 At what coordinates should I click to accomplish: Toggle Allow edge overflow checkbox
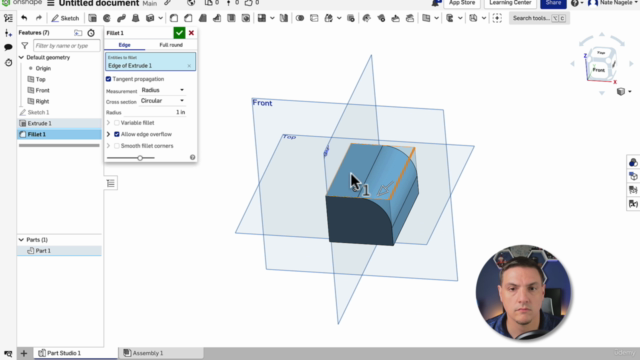[x=117, y=134]
